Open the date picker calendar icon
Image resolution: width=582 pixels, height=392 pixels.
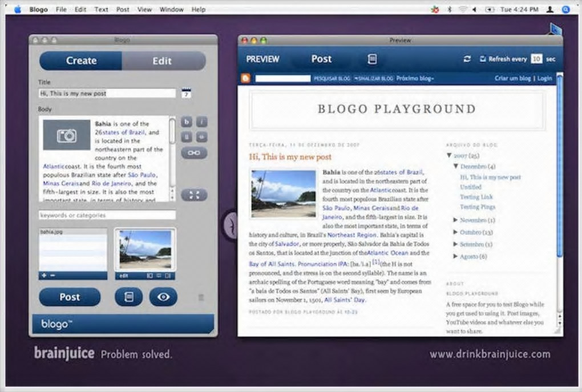click(187, 93)
